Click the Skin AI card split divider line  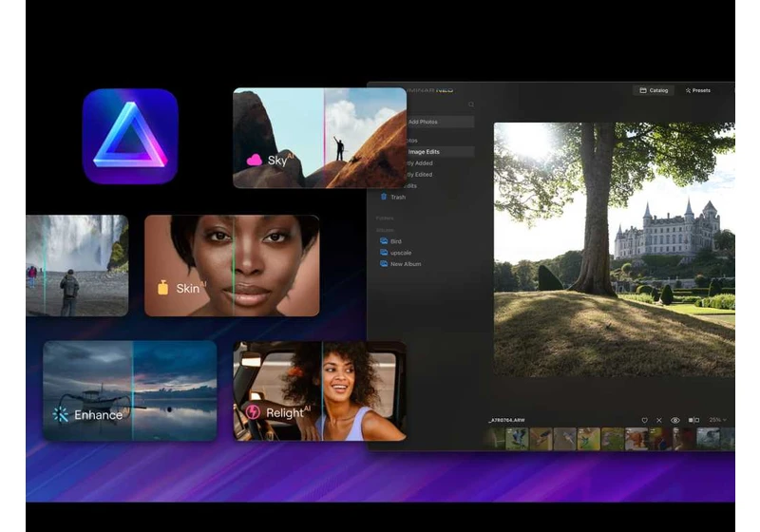[x=233, y=265]
